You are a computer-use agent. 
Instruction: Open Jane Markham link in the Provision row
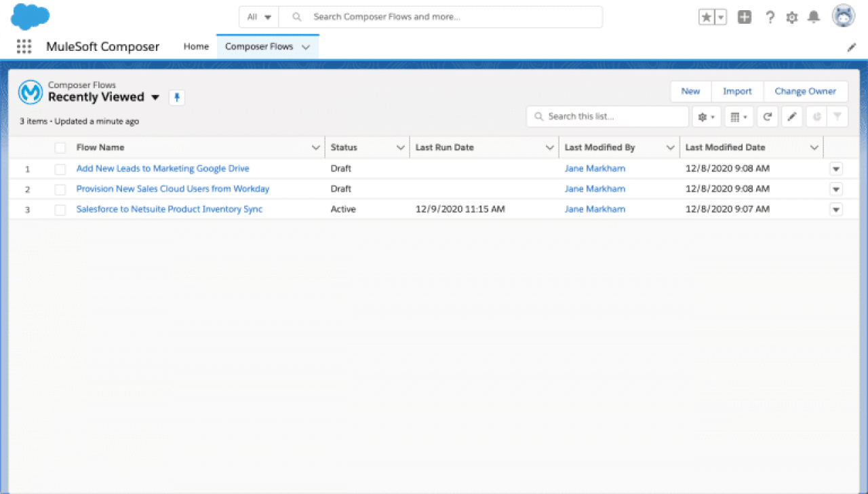click(595, 189)
